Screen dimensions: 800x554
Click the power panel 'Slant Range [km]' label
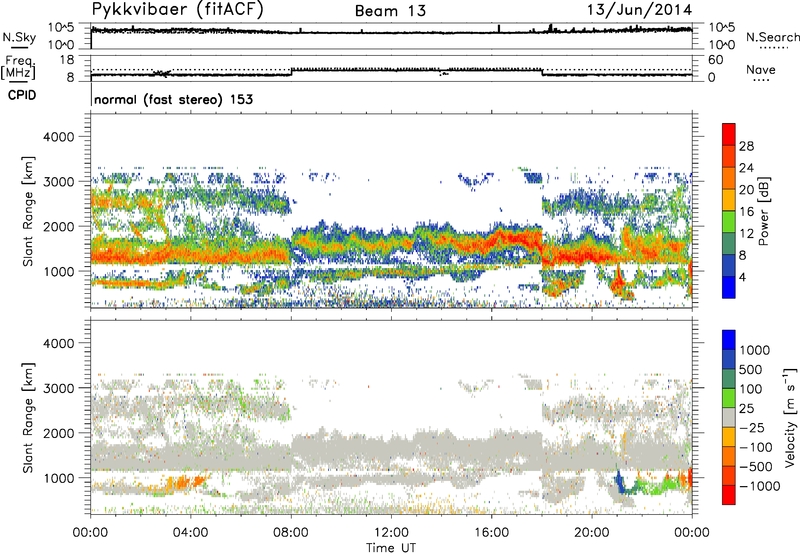point(28,211)
